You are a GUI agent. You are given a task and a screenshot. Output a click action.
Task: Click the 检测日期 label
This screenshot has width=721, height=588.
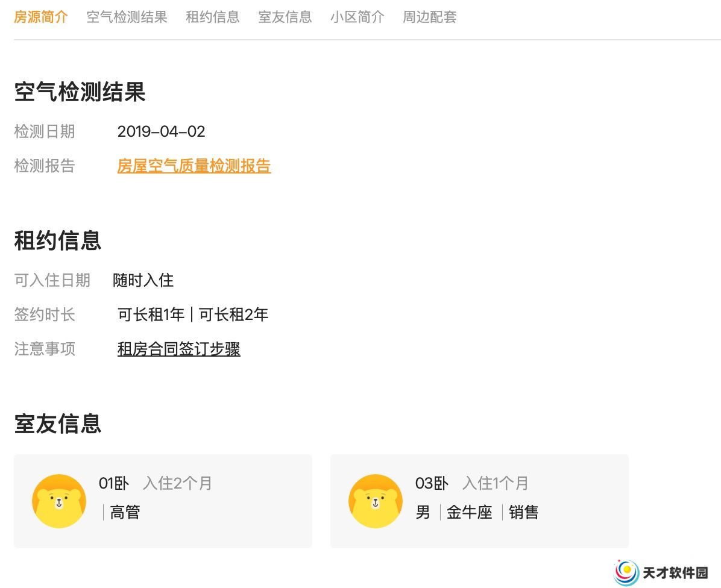45,131
